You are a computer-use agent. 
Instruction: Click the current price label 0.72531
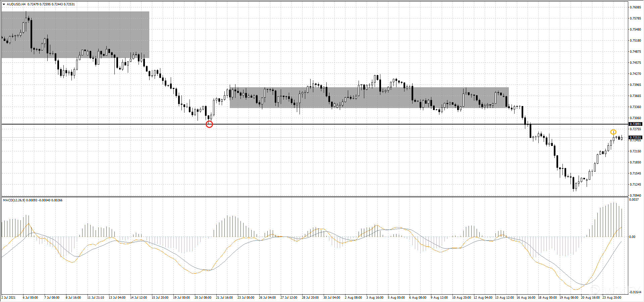coord(635,138)
